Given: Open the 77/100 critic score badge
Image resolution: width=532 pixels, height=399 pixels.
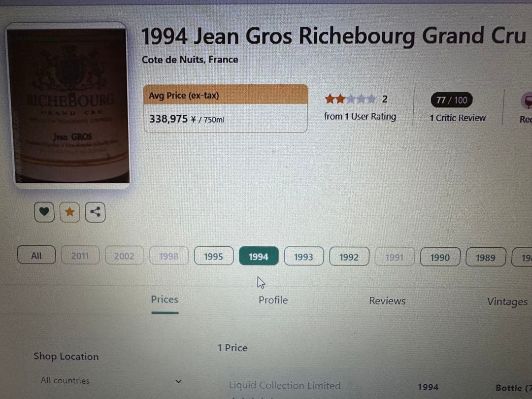Looking at the screenshot, I should [x=451, y=100].
